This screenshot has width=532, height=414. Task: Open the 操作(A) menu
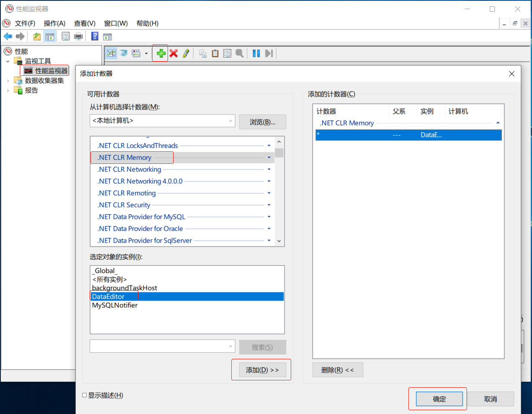[54, 23]
